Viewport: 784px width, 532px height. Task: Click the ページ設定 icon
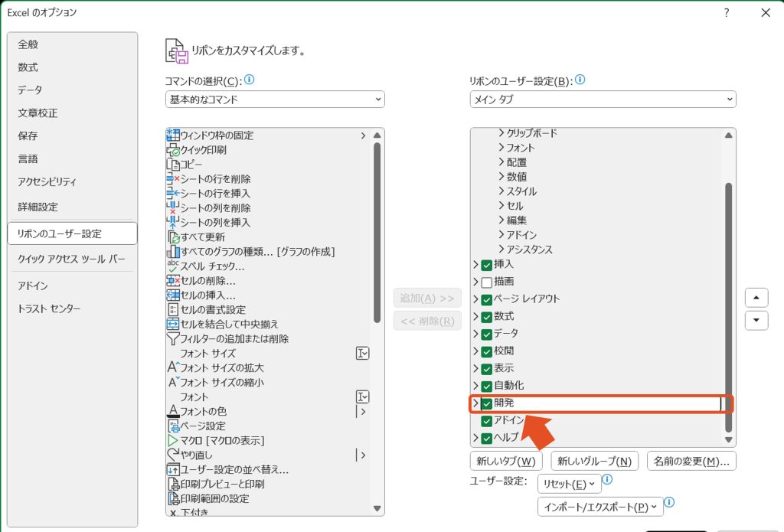[173, 426]
